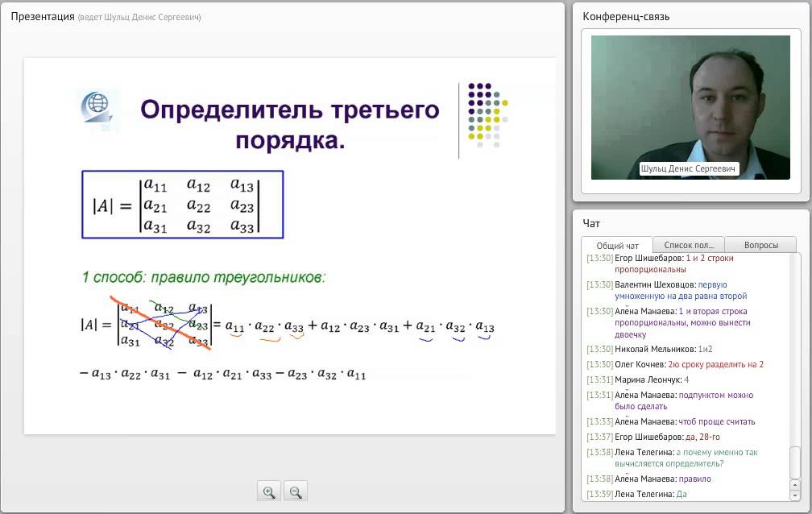
Task: Click Лена Телегина's question about the determinant
Action: point(686,458)
